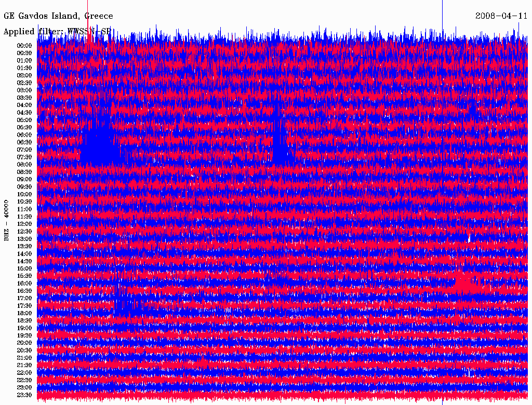Click the 21:00 time label
Viewport: 532px width, 405px height.
pyautogui.click(x=24, y=358)
